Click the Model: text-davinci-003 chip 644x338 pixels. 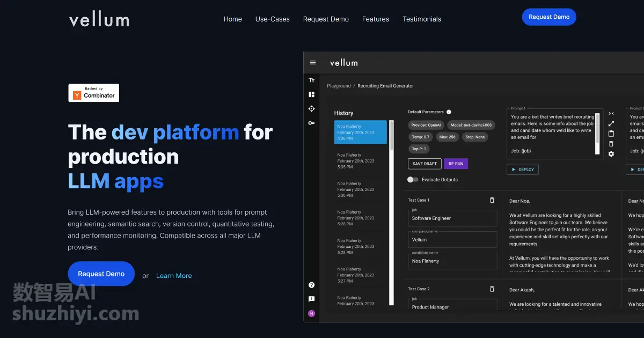pyautogui.click(x=471, y=125)
